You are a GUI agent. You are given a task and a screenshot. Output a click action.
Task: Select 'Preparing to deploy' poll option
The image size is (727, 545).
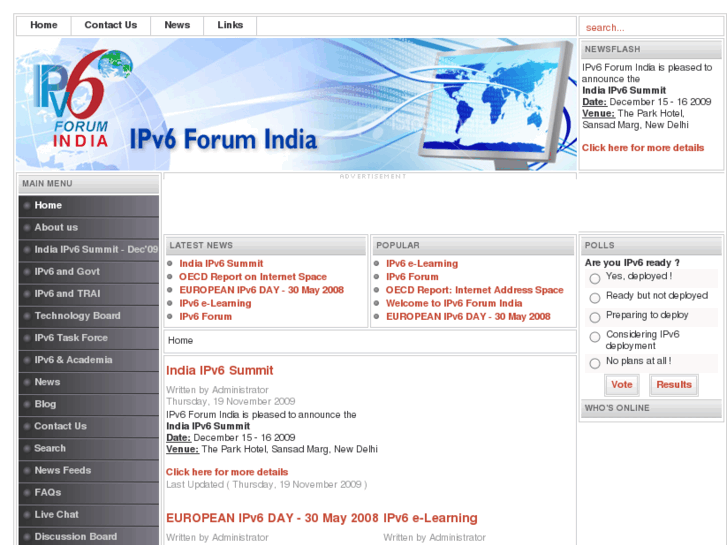pos(595,318)
